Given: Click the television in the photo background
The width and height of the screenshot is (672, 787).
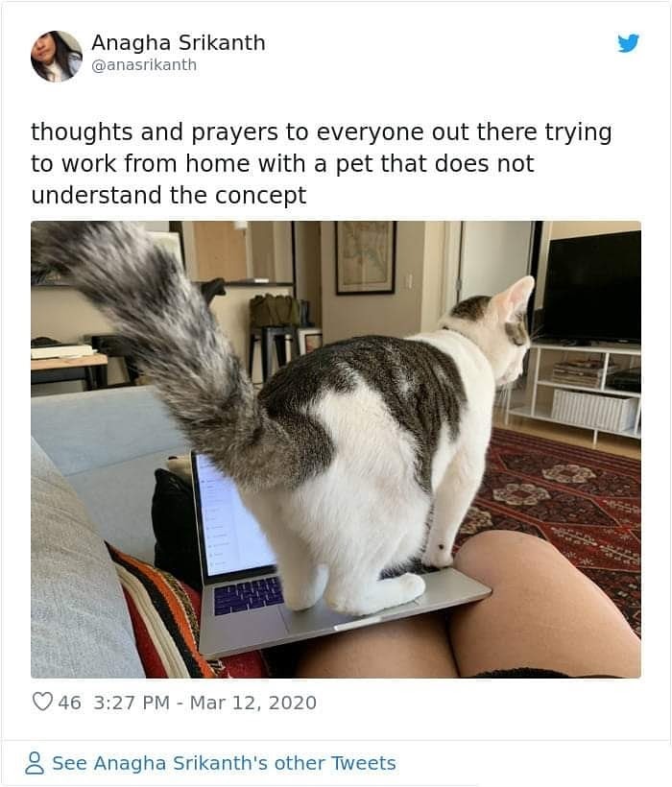Looking at the screenshot, I should (x=592, y=286).
